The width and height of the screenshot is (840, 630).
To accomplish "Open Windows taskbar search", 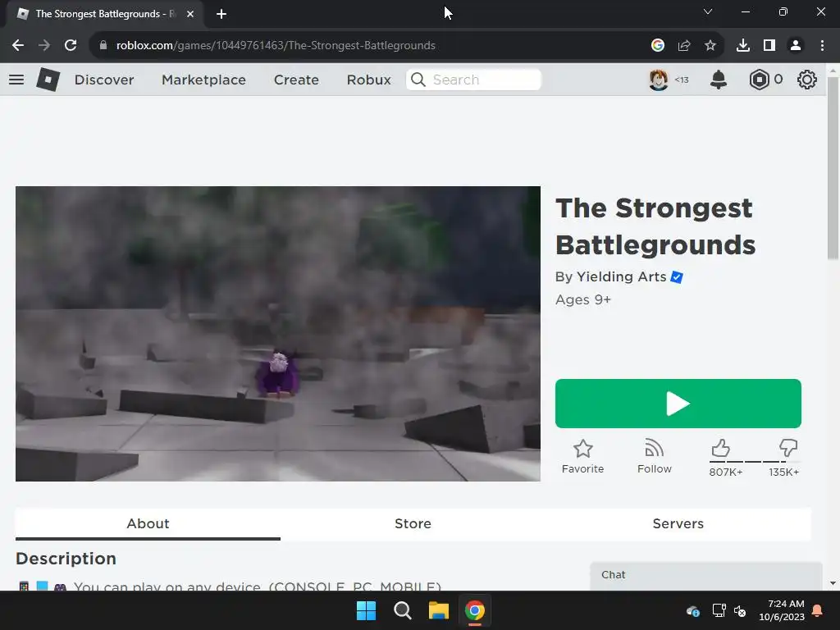I will [x=402, y=610].
